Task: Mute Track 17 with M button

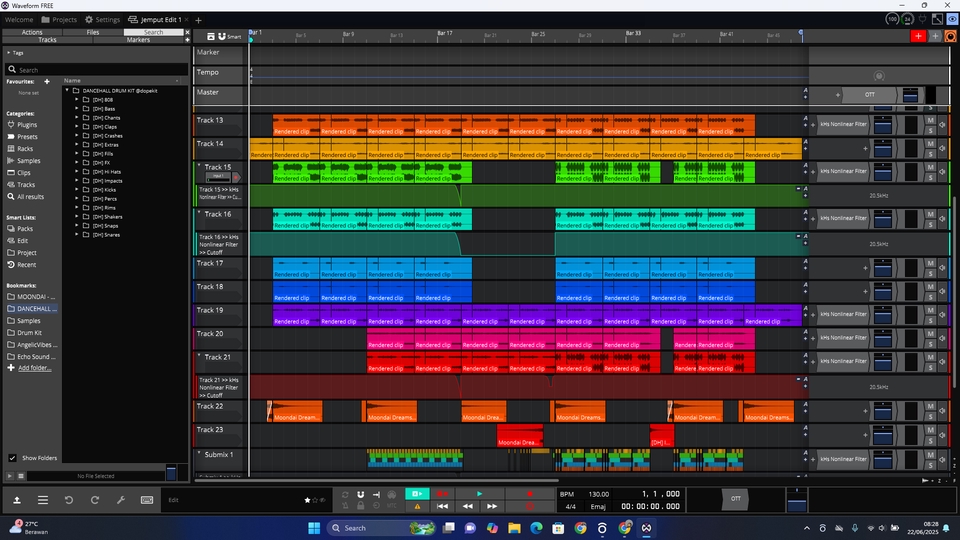Action: 931,263
